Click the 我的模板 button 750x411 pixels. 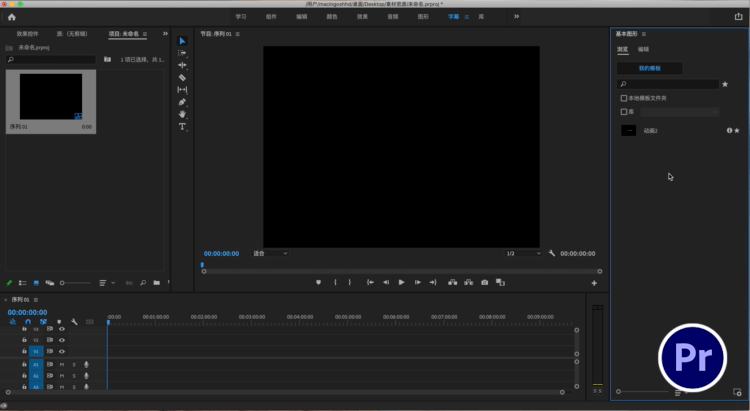(650, 68)
